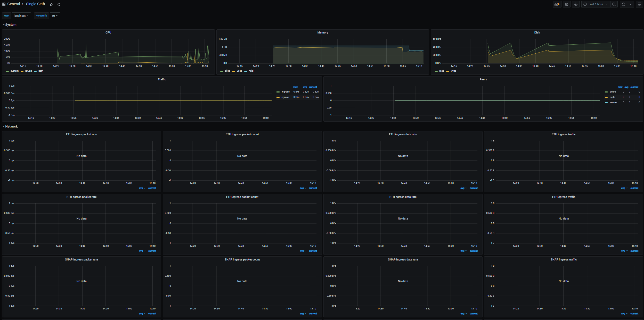This screenshot has width=644, height=320.
Task: Click the zoom out time range icon
Action: [614, 4]
